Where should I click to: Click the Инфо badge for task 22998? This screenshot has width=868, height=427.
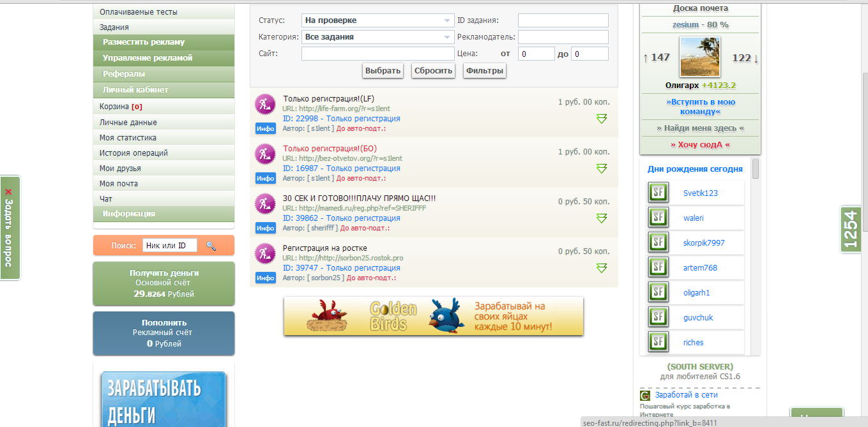coord(265,128)
